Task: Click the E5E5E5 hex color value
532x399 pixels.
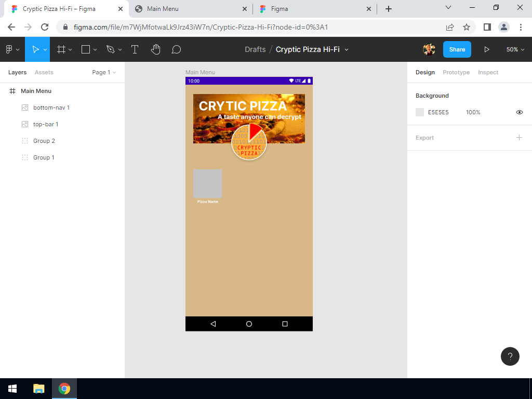Action: tap(438, 112)
